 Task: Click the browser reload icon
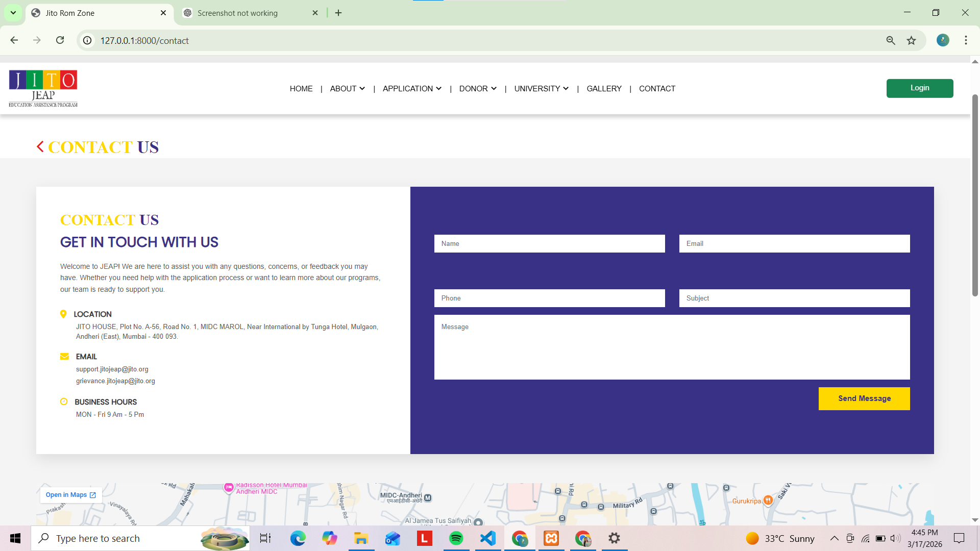[x=60, y=40]
